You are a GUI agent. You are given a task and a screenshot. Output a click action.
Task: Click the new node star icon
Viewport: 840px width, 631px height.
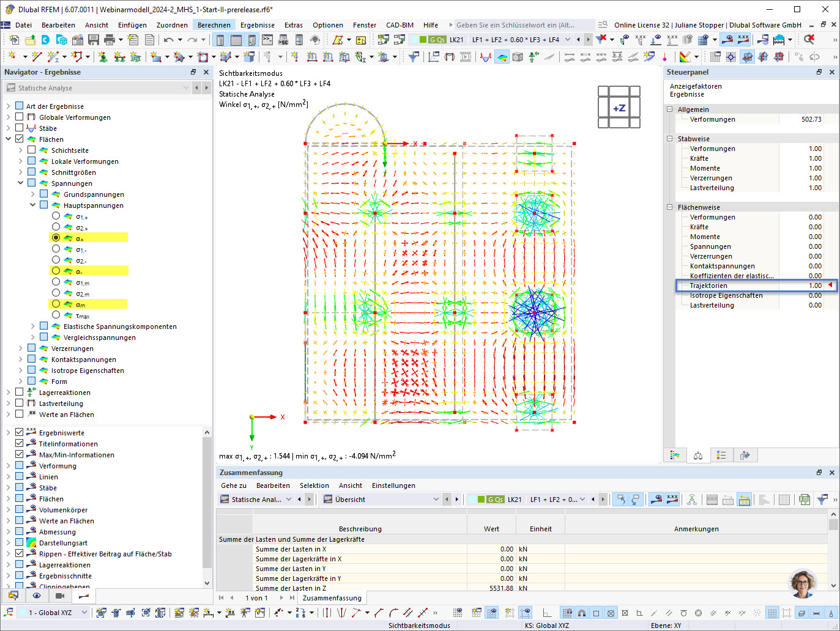tap(12, 57)
